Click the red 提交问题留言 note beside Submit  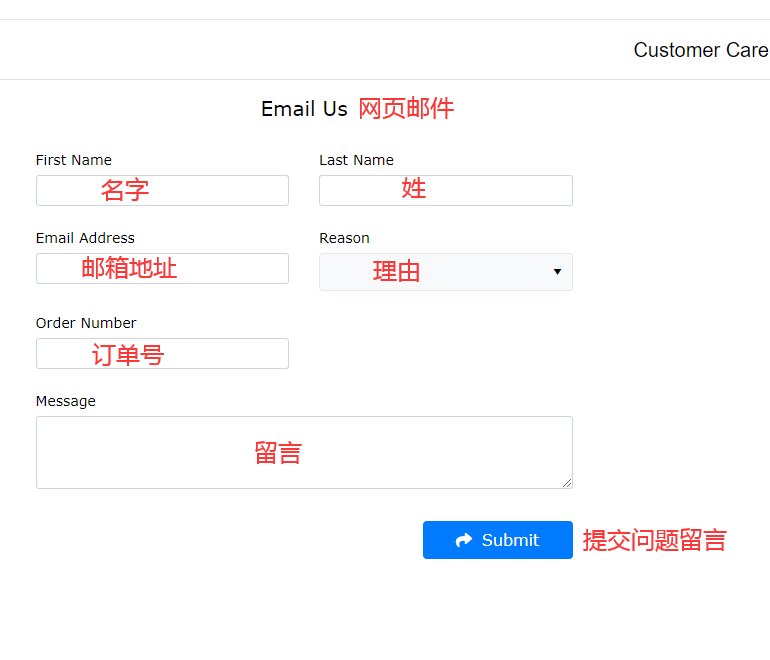pyautogui.click(x=654, y=541)
